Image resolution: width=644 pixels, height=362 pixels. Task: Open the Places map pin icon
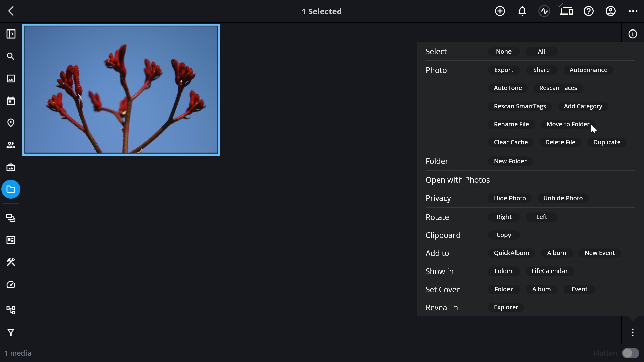11,123
